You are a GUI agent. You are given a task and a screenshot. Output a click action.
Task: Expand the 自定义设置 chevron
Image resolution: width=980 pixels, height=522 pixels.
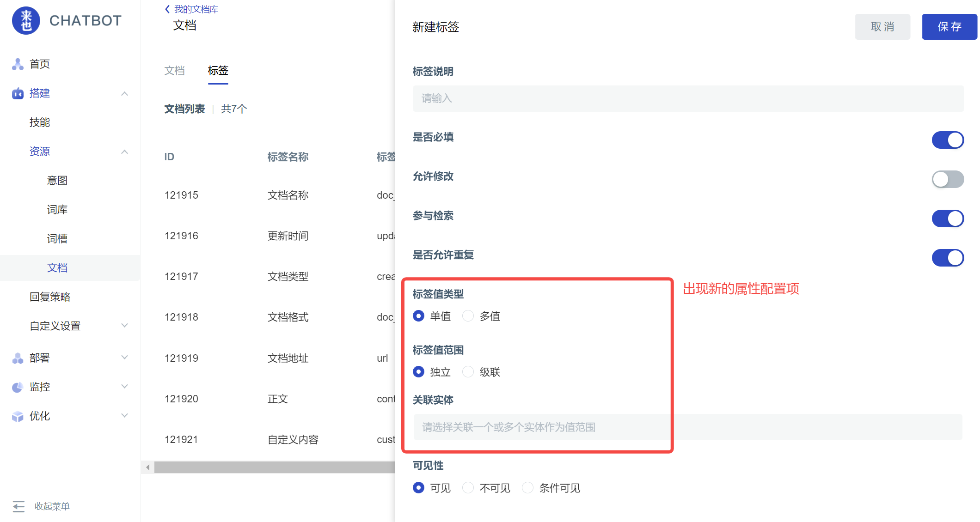coord(124,326)
